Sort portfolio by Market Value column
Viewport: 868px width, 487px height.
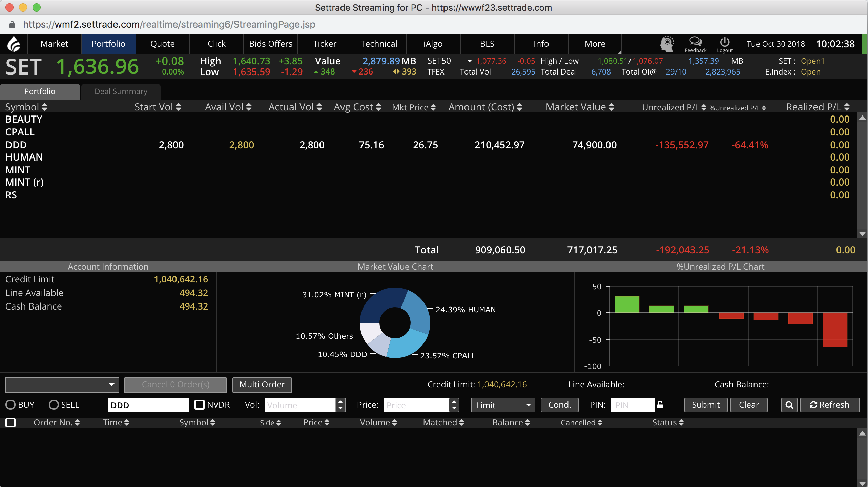[x=580, y=107]
